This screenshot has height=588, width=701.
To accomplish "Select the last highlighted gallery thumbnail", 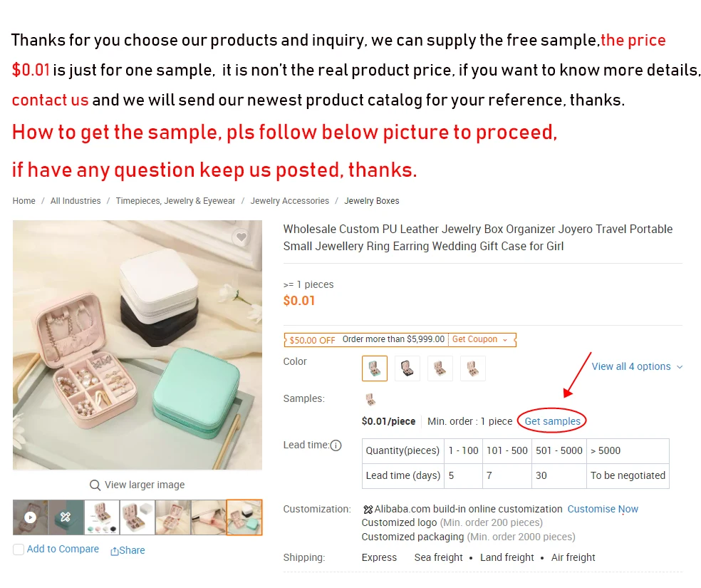I will click(x=244, y=517).
